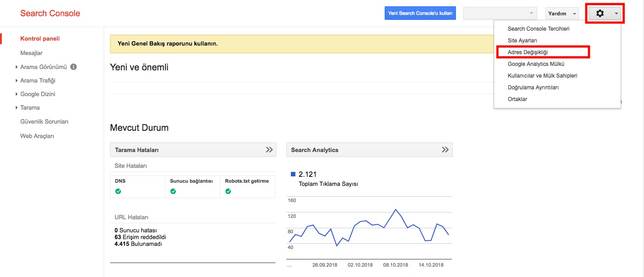Click the Site Hataları subheading
644x277 pixels.
(131, 166)
